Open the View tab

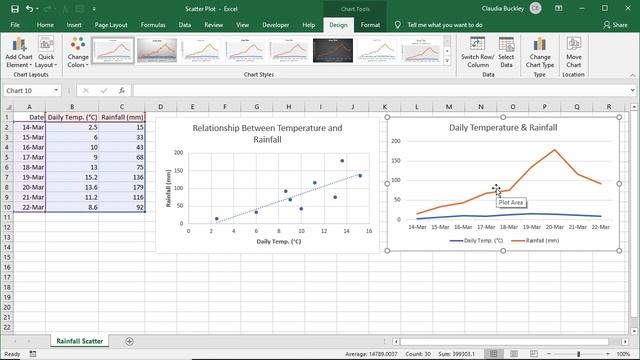click(x=242, y=25)
